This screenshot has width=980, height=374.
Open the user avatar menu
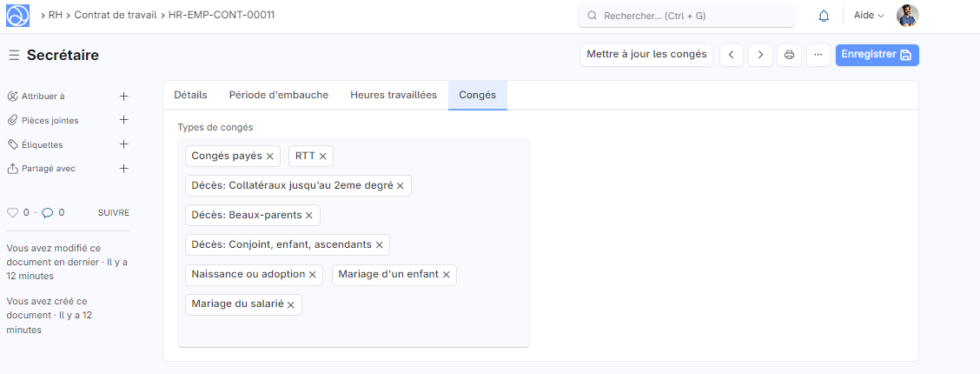[907, 16]
